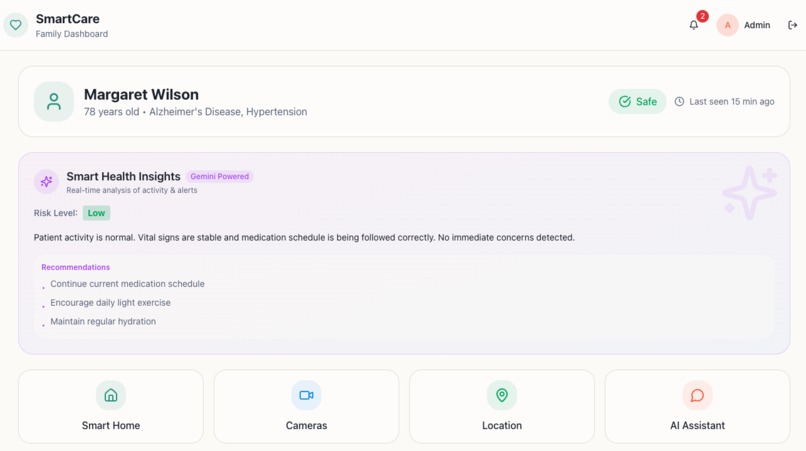Click the '78 years old' condition line

tap(195, 112)
